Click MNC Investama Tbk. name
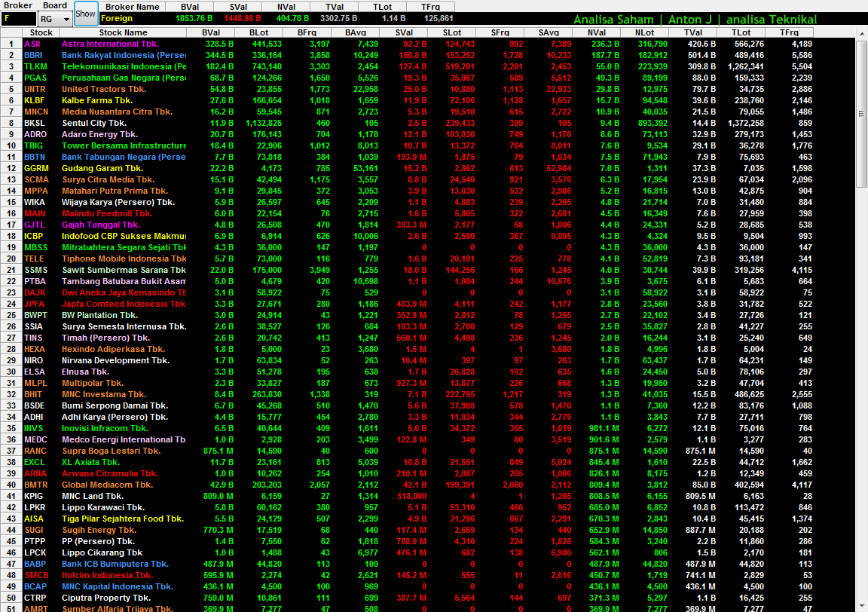The image size is (868, 612). coord(104,394)
